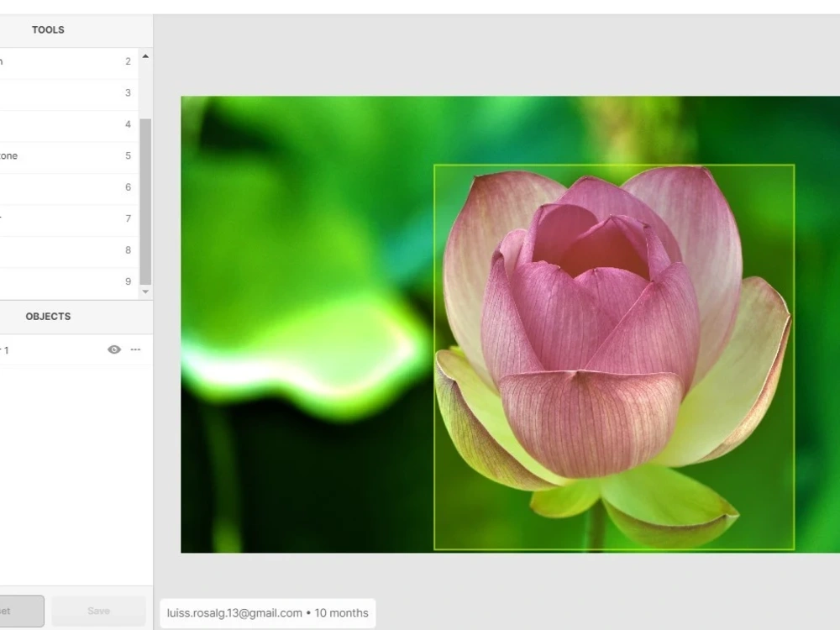Click the partially visible Reset button
This screenshot has width=840, height=630.
click(22, 612)
